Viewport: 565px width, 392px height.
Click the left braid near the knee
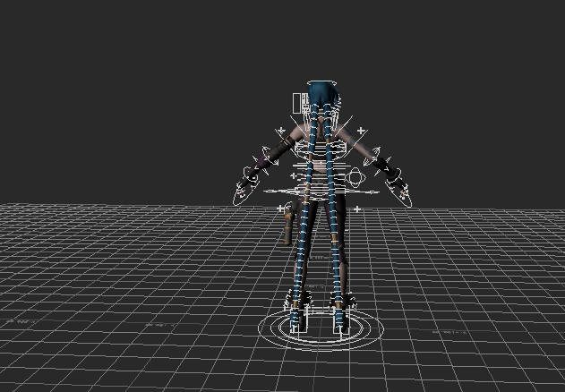click(x=302, y=250)
